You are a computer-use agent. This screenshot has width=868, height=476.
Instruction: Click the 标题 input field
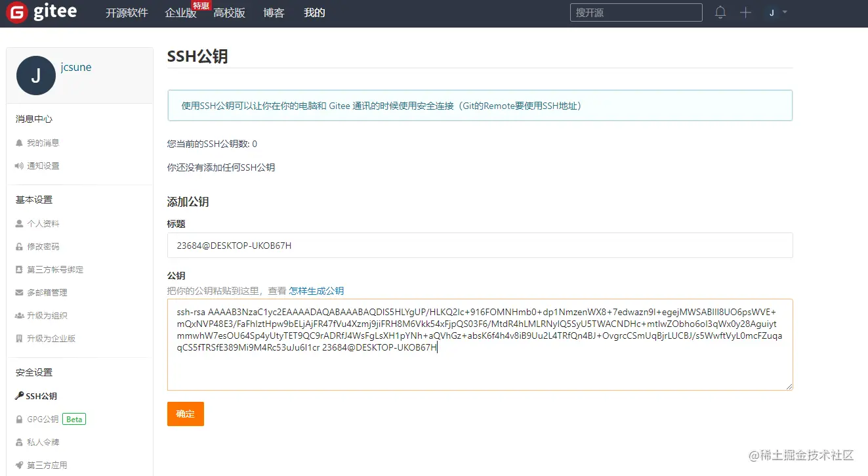tap(480, 245)
